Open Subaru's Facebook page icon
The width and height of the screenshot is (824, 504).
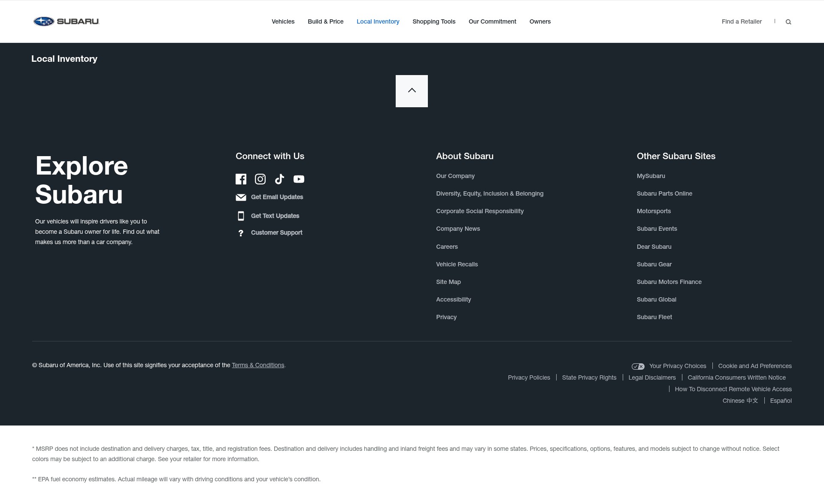click(x=241, y=179)
